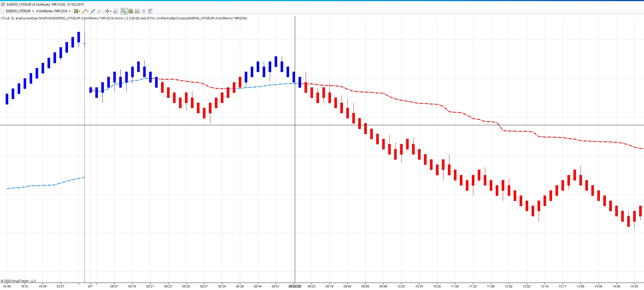This screenshot has width=644, height=290.
Task: Click the 09:59 time axis label
Action: (x=383, y=286)
